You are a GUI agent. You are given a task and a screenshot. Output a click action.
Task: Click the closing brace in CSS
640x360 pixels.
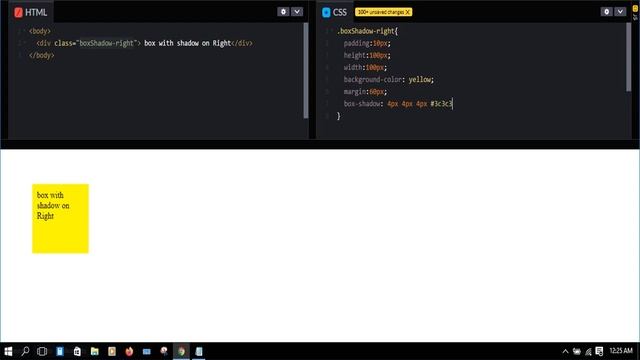pyautogui.click(x=338, y=116)
